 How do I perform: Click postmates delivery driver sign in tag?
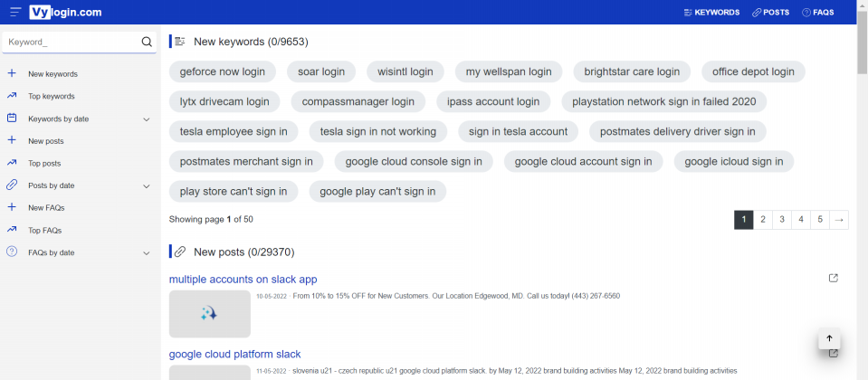(x=678, y=132)
